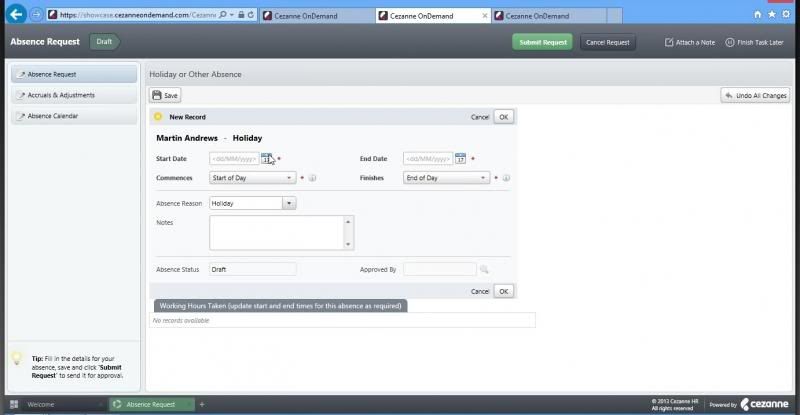Click the End Date input field
This screenshot has width=800, height=415.
pyautogui.click(x=428, y=159)
